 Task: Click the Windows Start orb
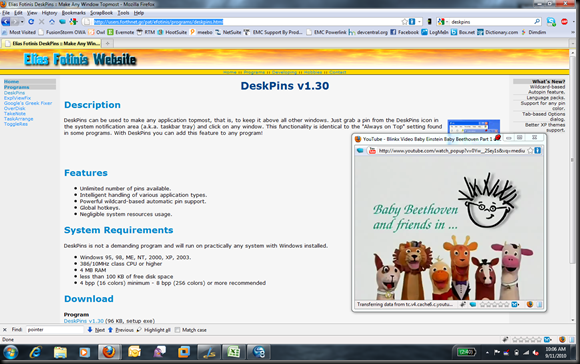coord(10,352)
